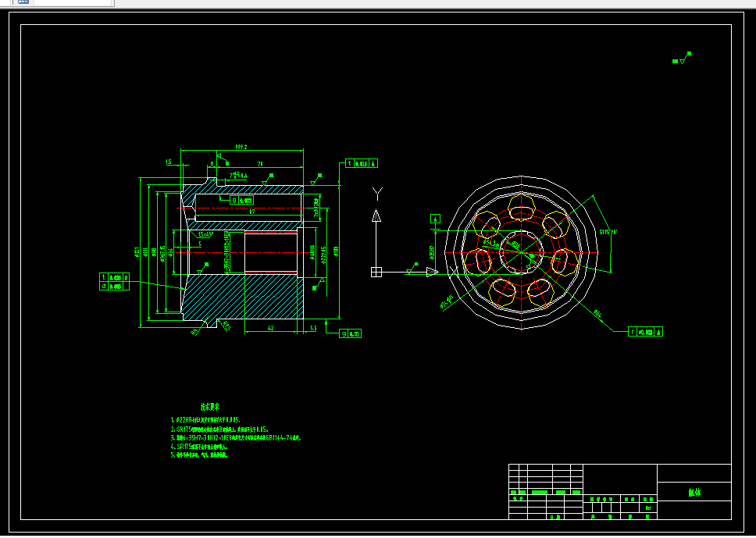This screenshot has height=538, width=756.
Task: Select the 'R15' radius annotation
Action: (x=226, y=326)
